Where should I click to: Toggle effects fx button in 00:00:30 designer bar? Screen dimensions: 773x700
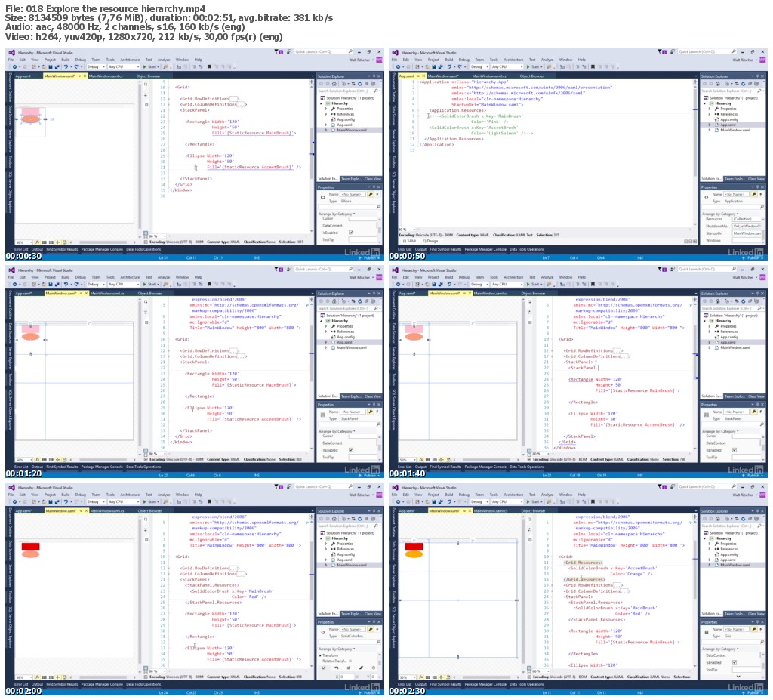pos(37,242)
